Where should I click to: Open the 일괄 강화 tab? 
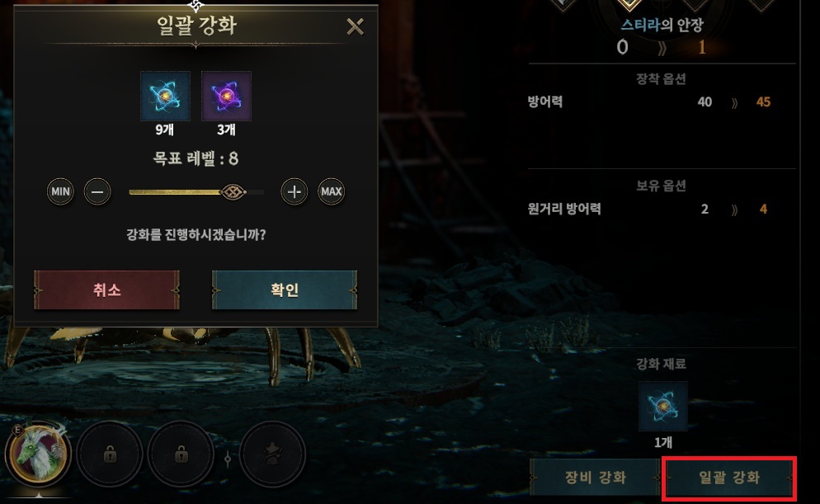coord(729,477)
